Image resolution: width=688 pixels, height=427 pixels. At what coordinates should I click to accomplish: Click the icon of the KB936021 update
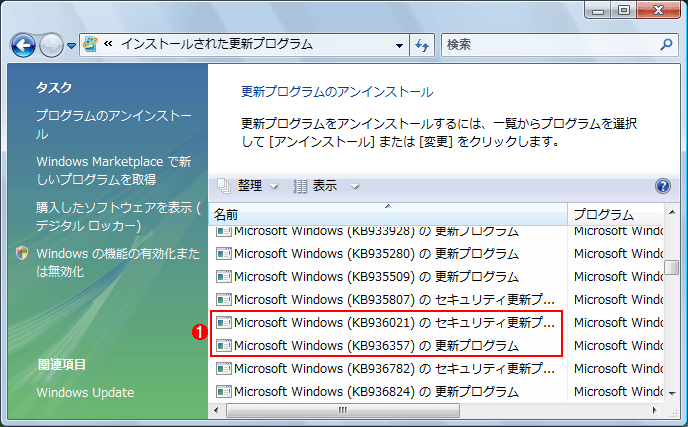[x=224, y=323]
